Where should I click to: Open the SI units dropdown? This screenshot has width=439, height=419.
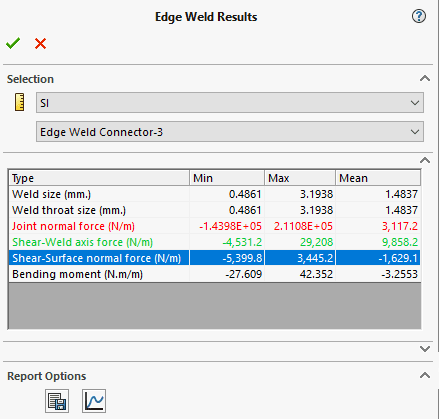coord(230,103)
